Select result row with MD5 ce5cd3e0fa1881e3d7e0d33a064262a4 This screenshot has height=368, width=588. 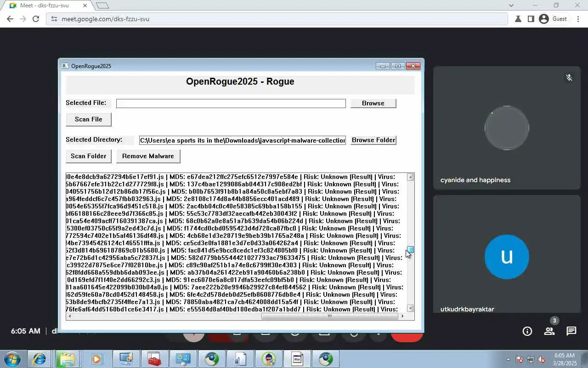pos(237,243)
